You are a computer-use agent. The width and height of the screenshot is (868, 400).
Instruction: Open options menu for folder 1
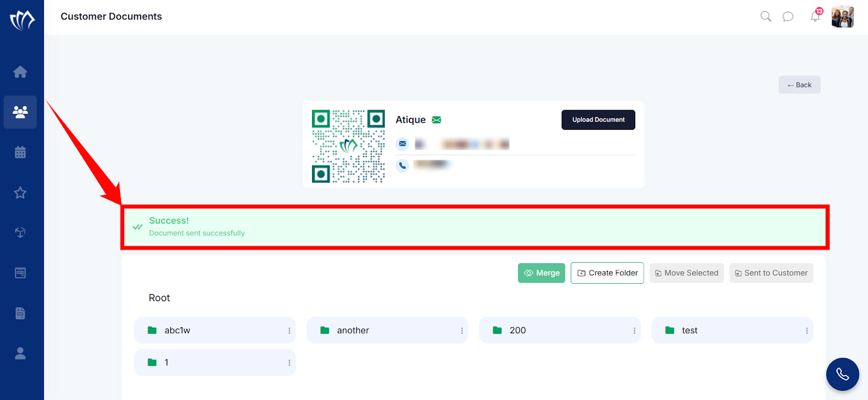[x=289, y=363]
